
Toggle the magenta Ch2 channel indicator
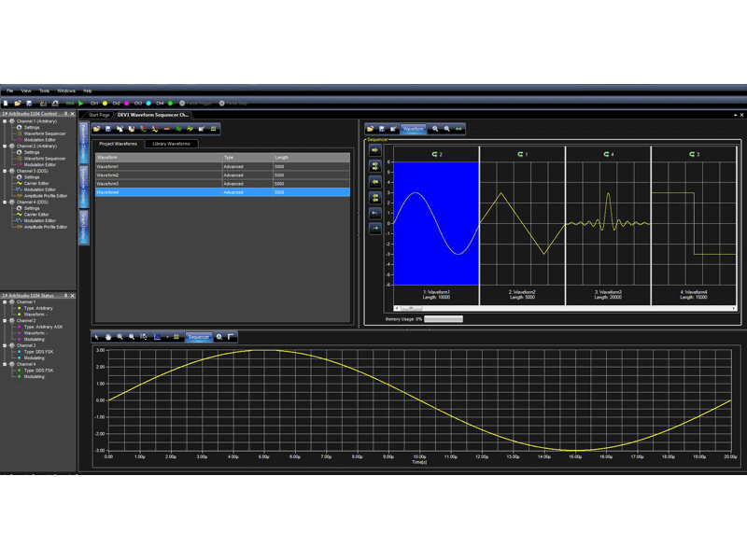click(127, 103)
